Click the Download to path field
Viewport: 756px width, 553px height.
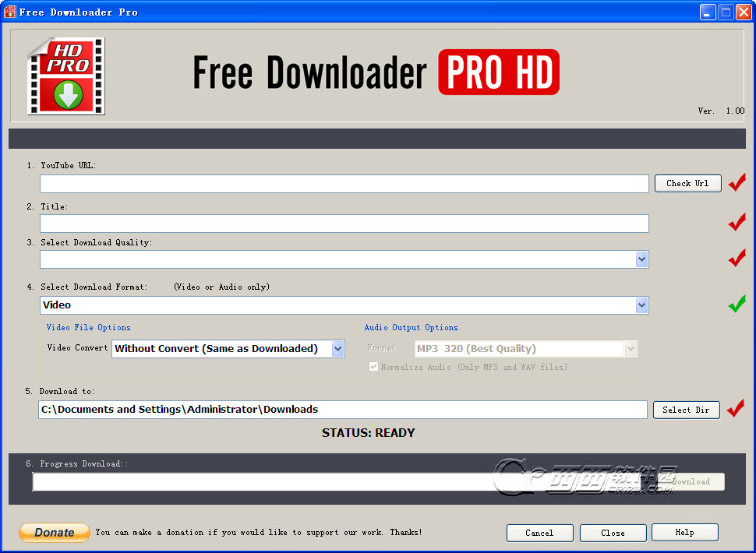343,410
